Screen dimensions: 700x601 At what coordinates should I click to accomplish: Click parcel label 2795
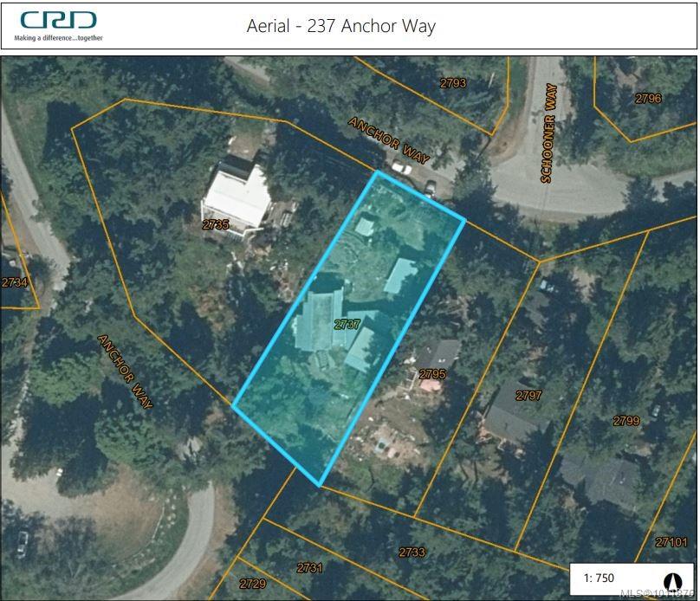tap(432, 374)
